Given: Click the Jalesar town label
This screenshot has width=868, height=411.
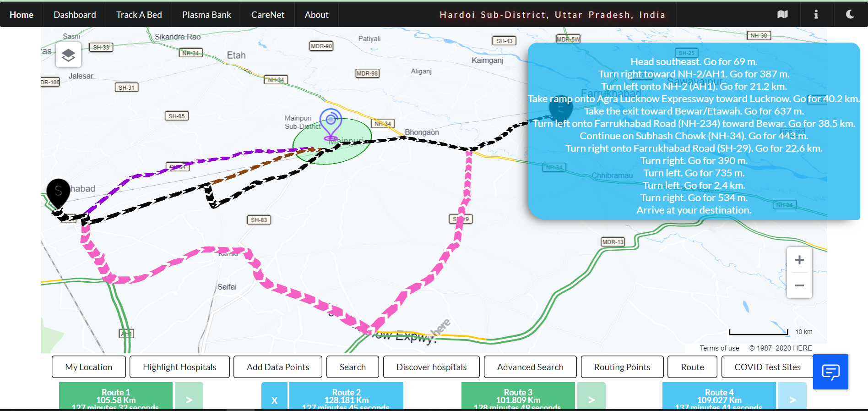Looking at the screenshot, I should pos(81,76).
